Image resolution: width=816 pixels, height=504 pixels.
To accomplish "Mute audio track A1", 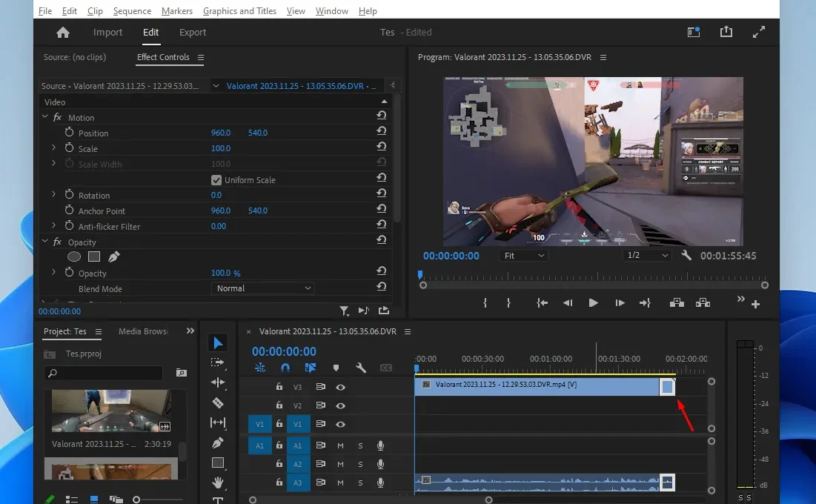I will point(340,445).
